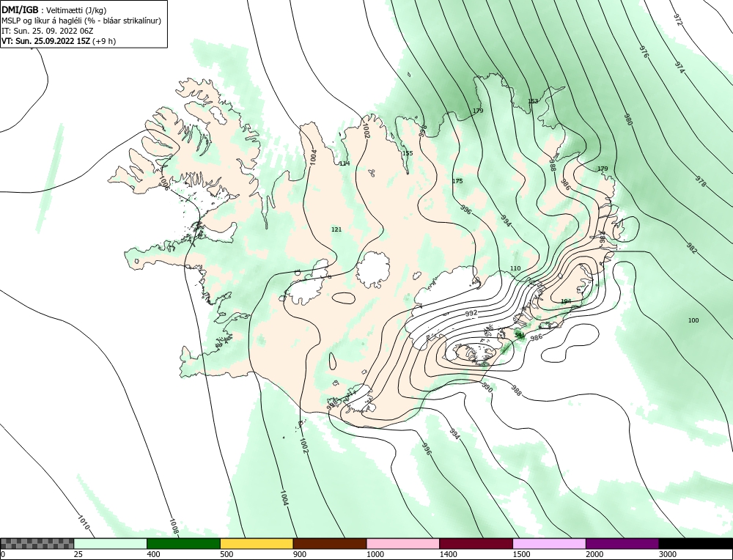733x560 pixels.
Task: Click the legend tick label '500'
Action: point(226,554)
